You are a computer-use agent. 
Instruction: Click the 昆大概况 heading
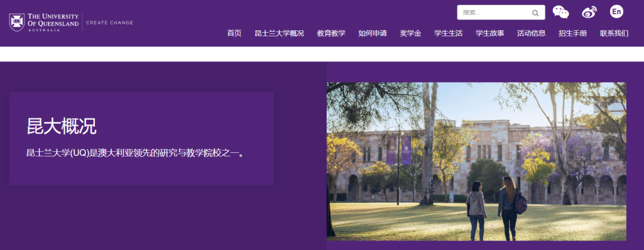click(x=61, y=126)
